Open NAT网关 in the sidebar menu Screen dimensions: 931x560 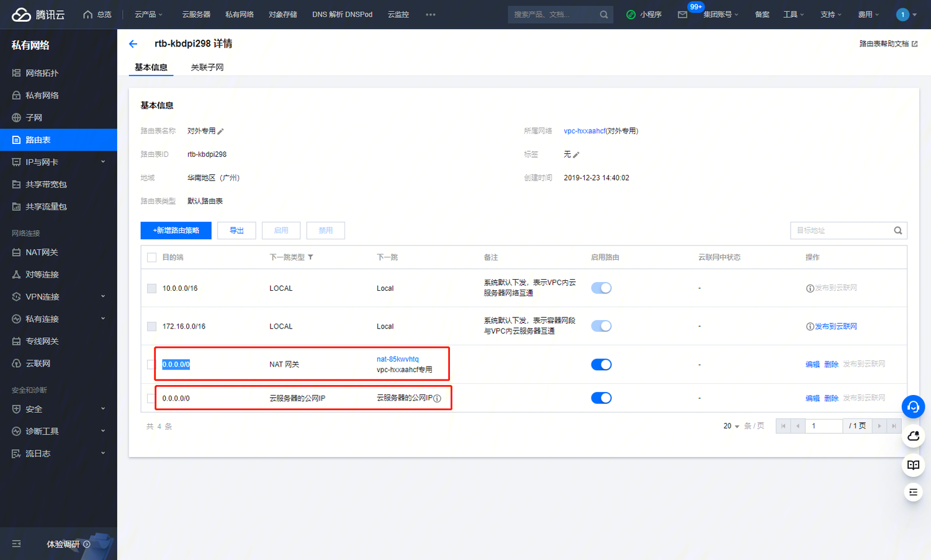tap(42, 252)
